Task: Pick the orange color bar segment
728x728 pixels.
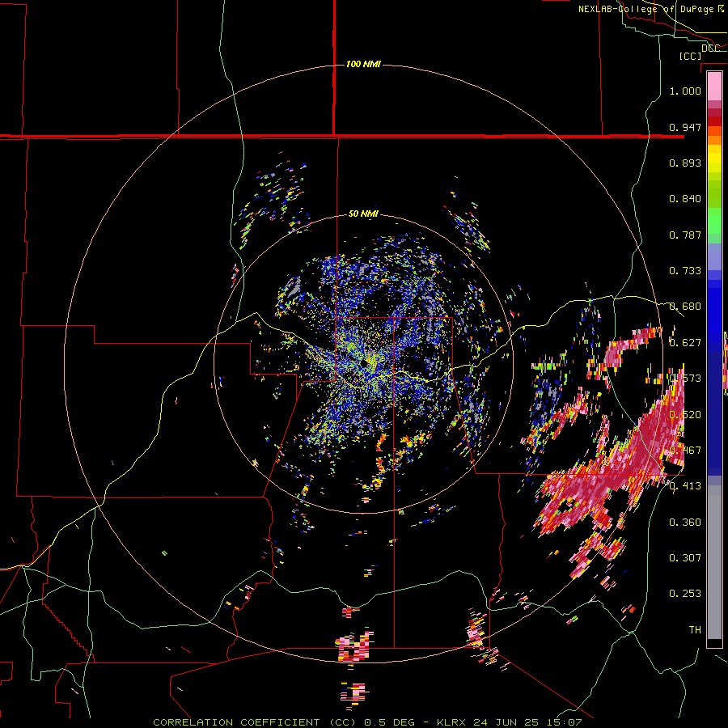Action: [x=714, y=140]
